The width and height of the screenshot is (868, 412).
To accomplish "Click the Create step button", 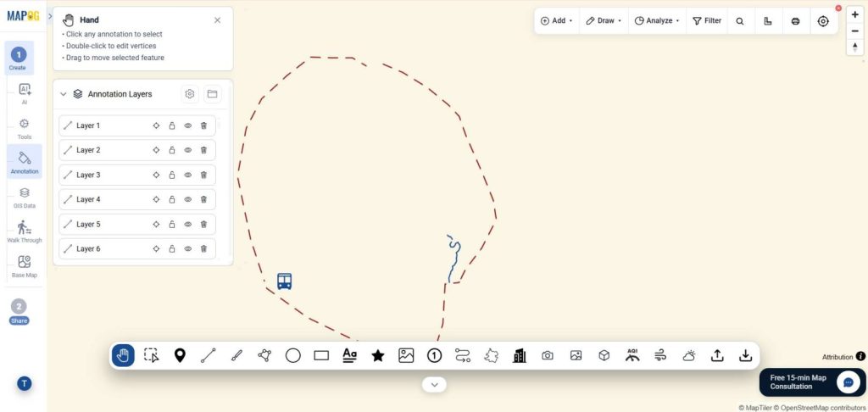I will 18,58.
